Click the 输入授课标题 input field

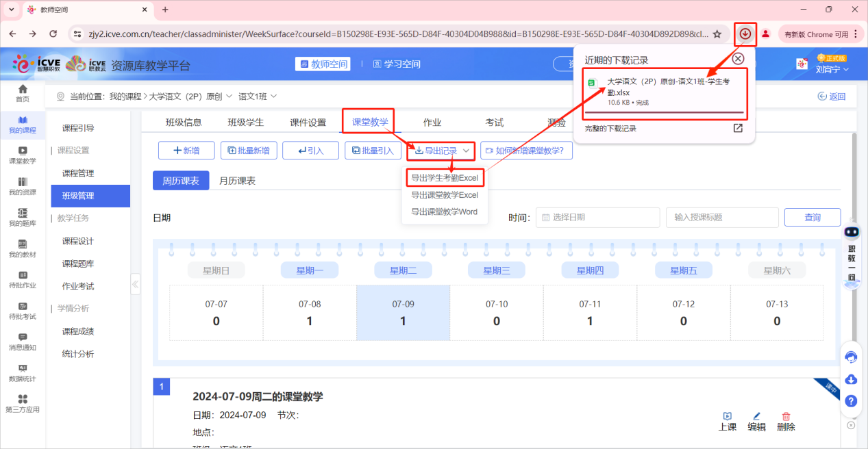tap(723, 217)
